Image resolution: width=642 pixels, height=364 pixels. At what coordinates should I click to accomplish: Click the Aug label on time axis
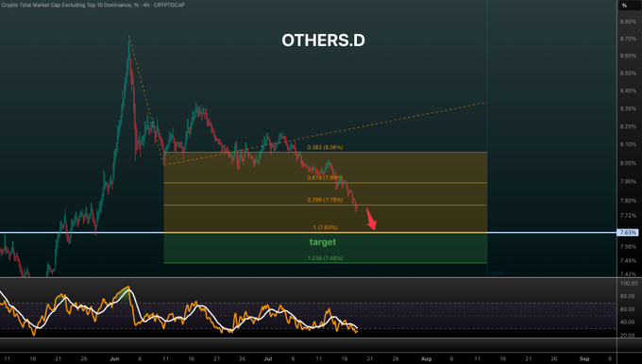coord(426,358)
